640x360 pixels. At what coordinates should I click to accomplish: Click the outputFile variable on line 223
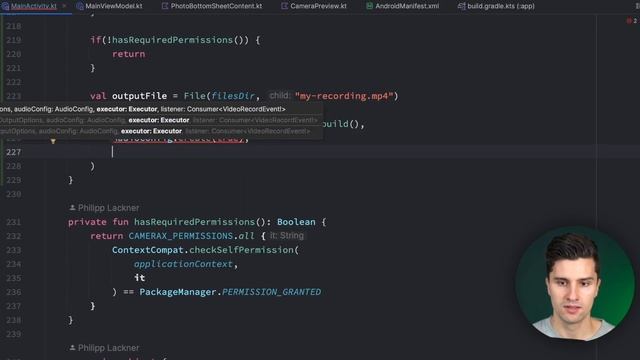point(139,96)
